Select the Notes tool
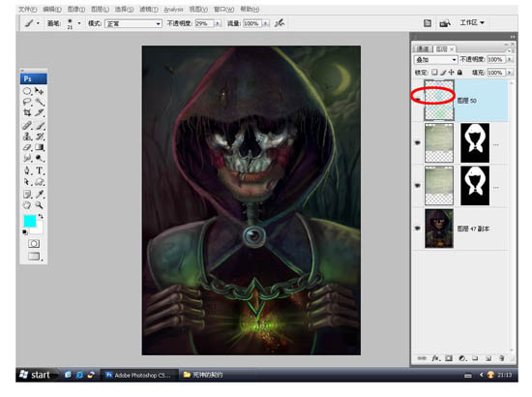532x397 pixels. (x=27, y=194)
